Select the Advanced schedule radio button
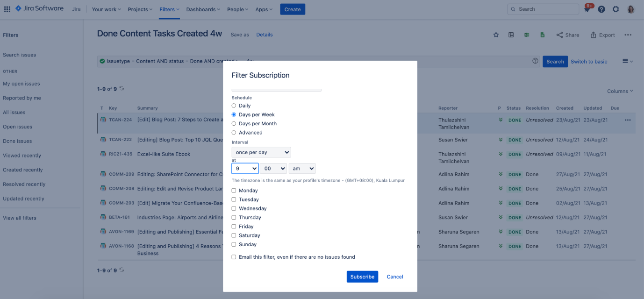Screen dimensions: 644x299 pyautogui.click(x=234, y=133)
